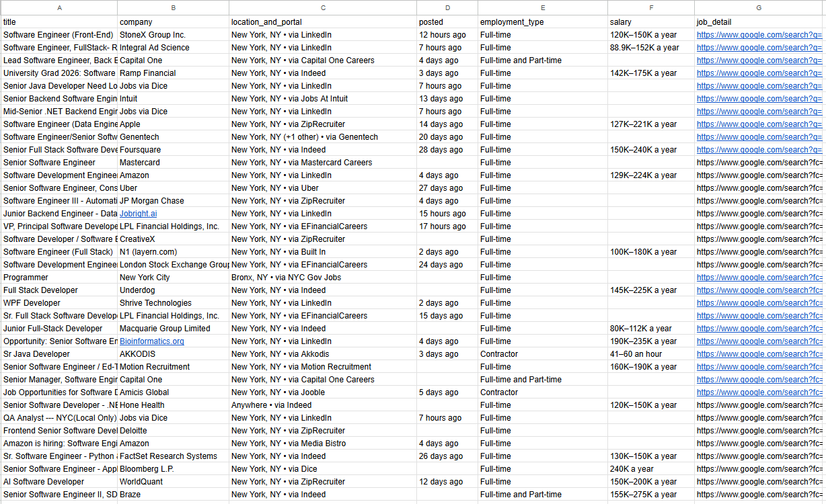Click the job_detail URL in Apple's row
Image resolution: width=826 pixels, height=504 pixels.
(x=759, y=124)
